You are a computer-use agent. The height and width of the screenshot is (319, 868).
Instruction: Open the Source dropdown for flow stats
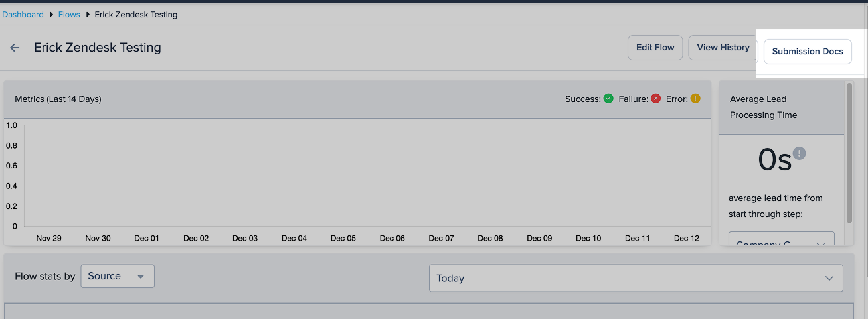point(118,276)
